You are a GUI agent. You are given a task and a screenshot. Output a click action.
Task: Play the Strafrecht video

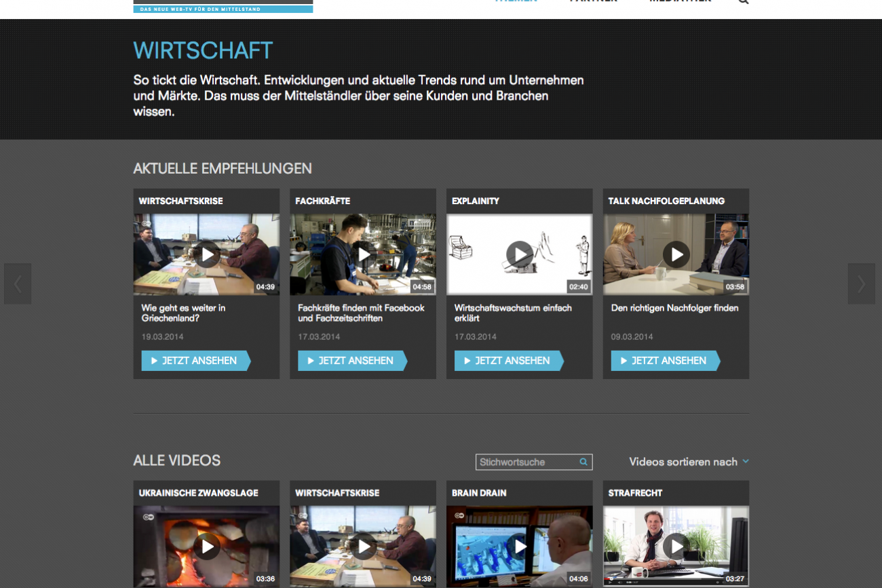click(x=676, y=547)
